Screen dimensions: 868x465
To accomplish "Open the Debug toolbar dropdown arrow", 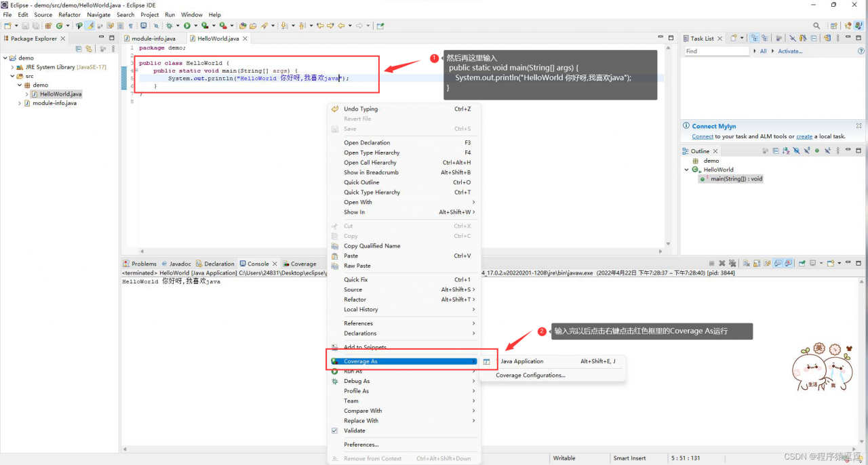I will 178,26.
